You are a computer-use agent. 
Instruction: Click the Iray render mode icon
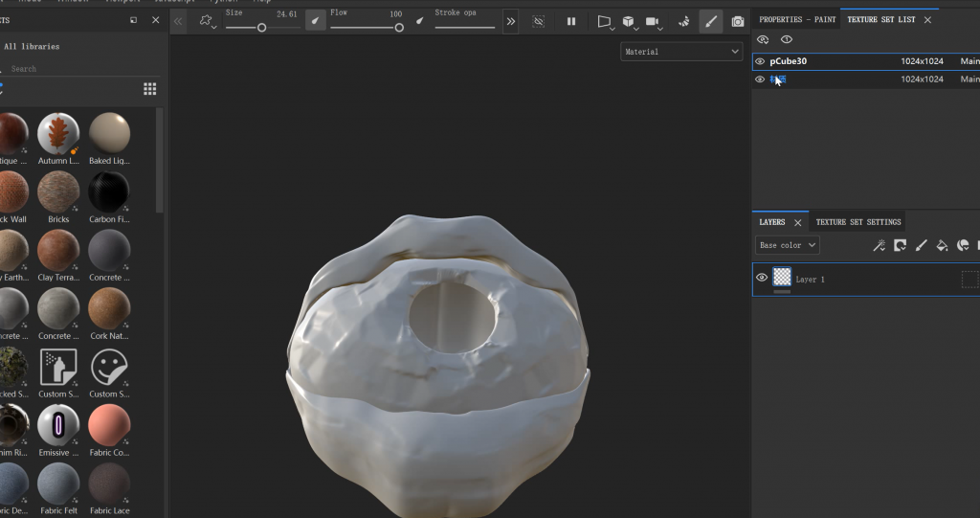683,21
